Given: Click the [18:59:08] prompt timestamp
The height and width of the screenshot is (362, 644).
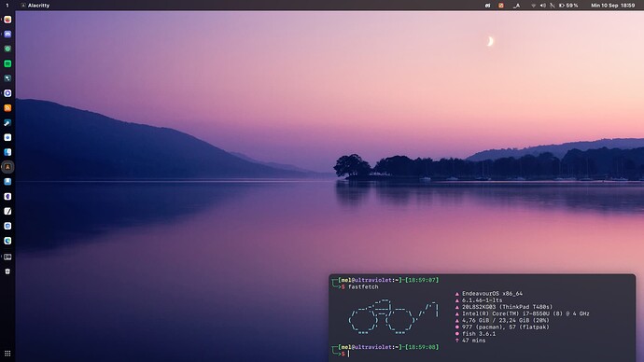Looking at the screenshot, I should point(422,347).
